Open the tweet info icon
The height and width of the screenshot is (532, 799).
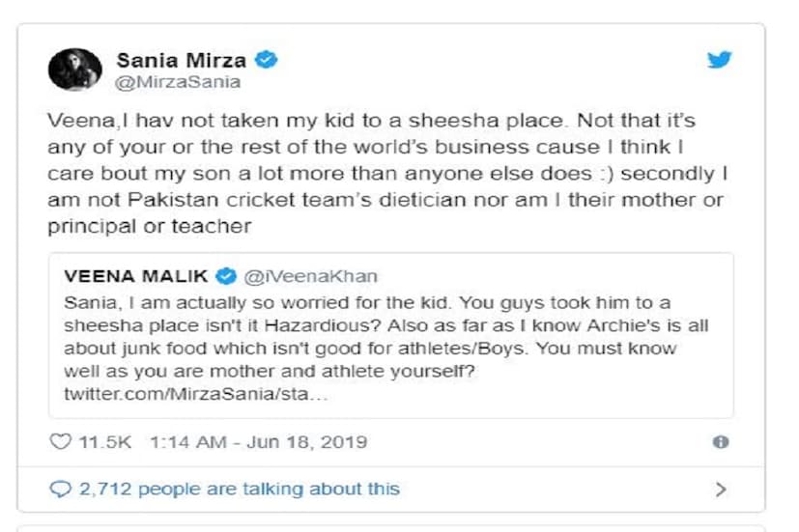(720, 442)
